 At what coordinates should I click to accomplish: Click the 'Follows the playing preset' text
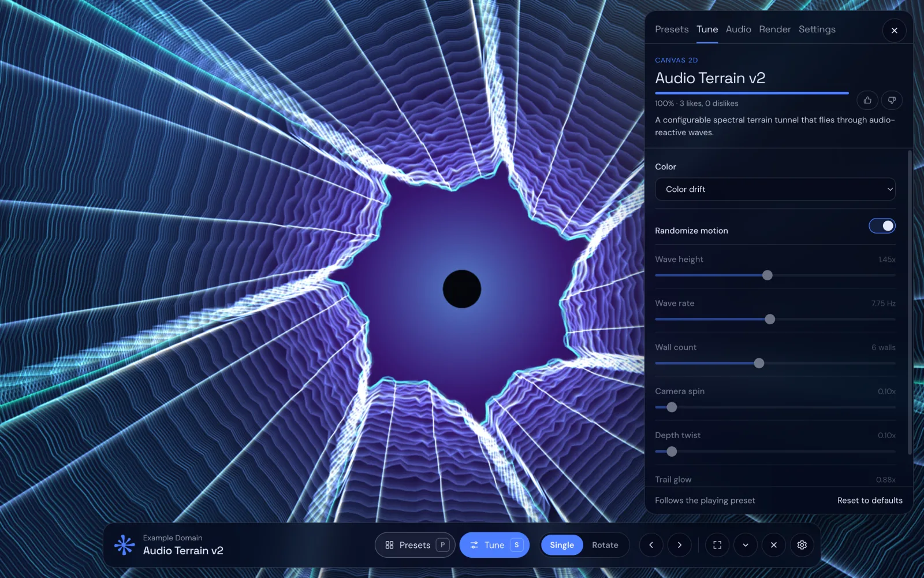point(705,500)
